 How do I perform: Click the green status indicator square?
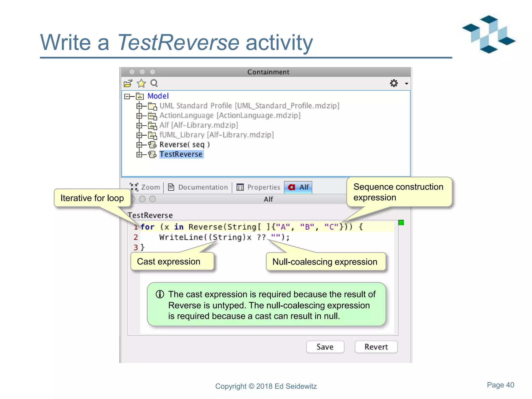pyautogui.click(x=401, y=223)
